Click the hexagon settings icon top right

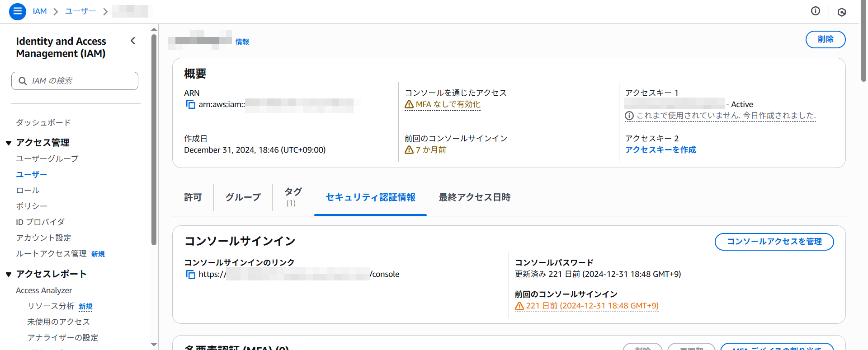[841, 12]
